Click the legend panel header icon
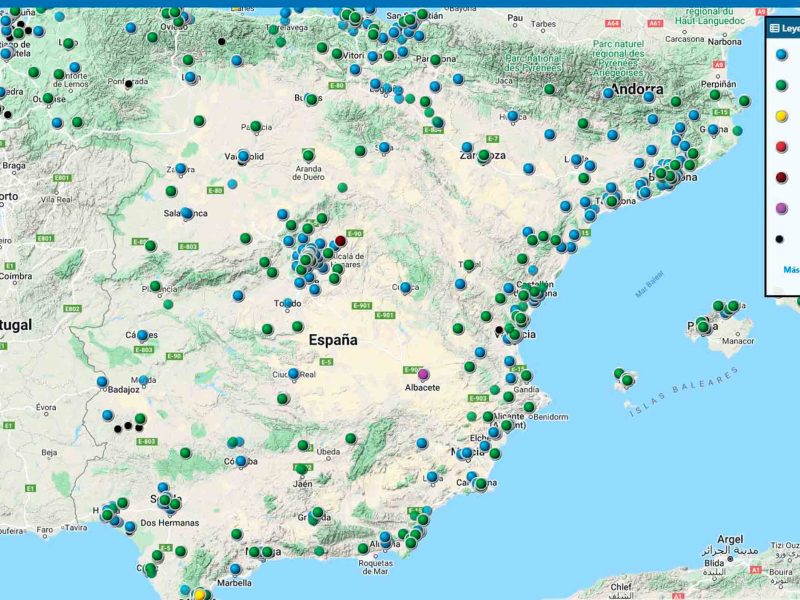This screenshot has width=800, height=600. point(775,29)
